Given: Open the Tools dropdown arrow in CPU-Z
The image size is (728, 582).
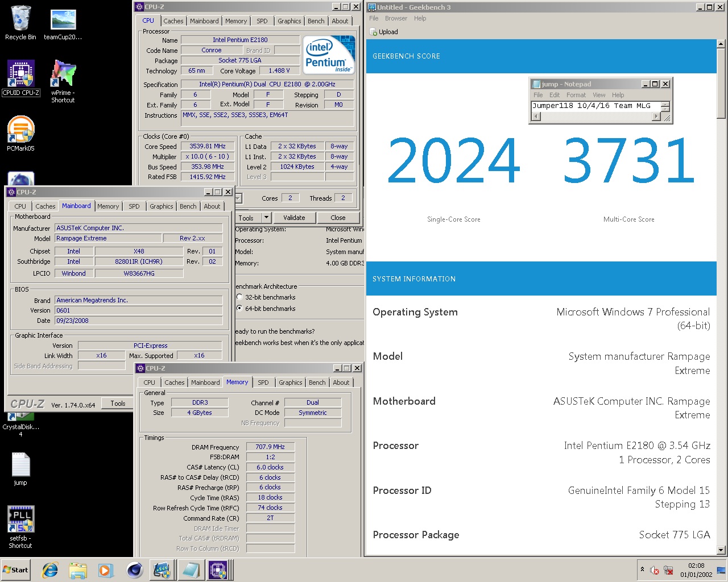Looking at the screenshot, I should pos(266,218).
